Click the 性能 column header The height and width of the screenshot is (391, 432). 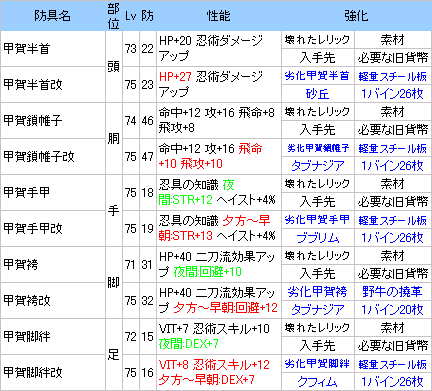[x=219, y=16]
